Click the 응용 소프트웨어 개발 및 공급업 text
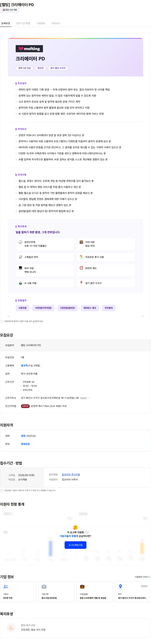Viewport: 151px width, 644px height. click(93, 598)
